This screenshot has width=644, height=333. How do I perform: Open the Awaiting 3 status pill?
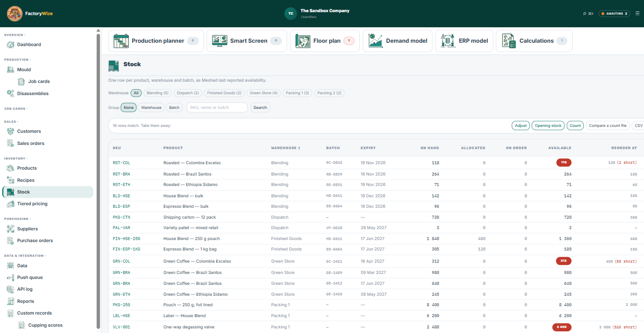[x=614, y=14]
